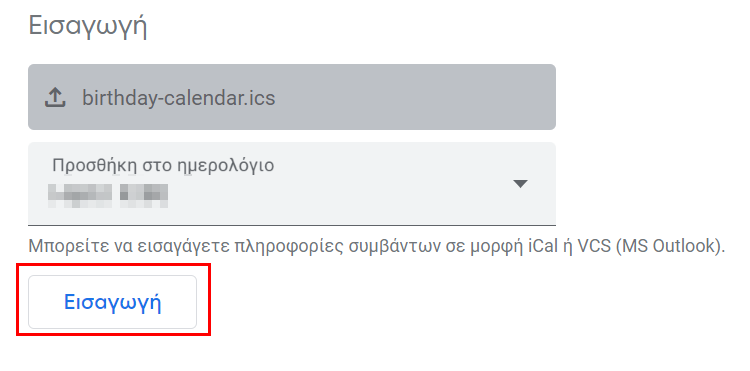Click the blurred selected calendar name
Viewport: 750px width, 371px height.
pos(109,195)
